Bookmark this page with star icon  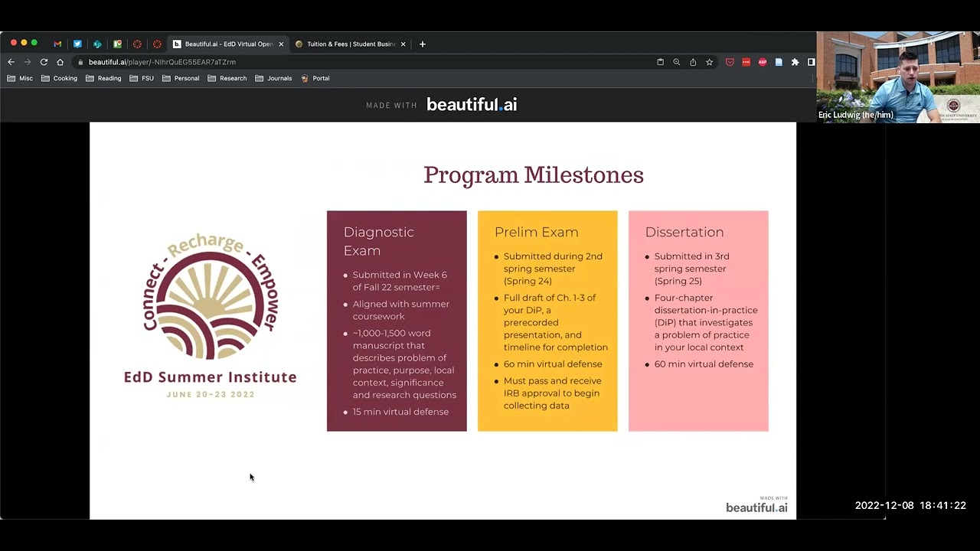709,62
